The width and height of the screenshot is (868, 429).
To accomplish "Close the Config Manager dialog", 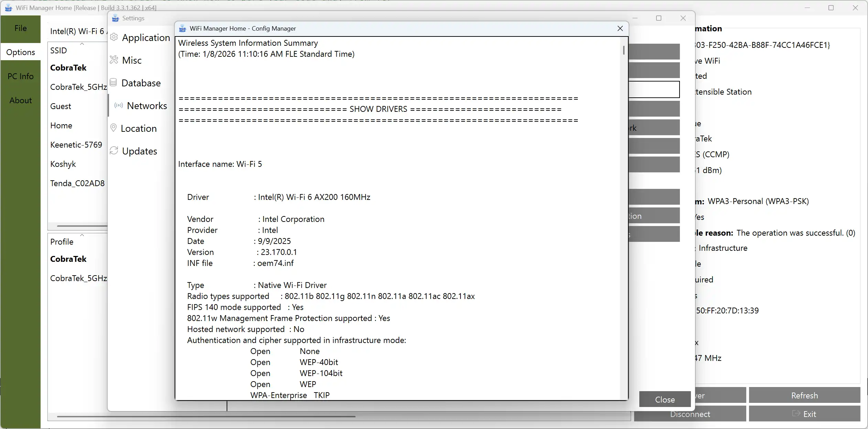I will (620, 29).
